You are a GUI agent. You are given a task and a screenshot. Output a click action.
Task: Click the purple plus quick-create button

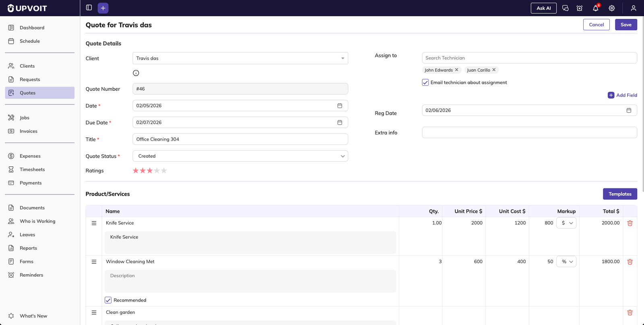[103, 8]
